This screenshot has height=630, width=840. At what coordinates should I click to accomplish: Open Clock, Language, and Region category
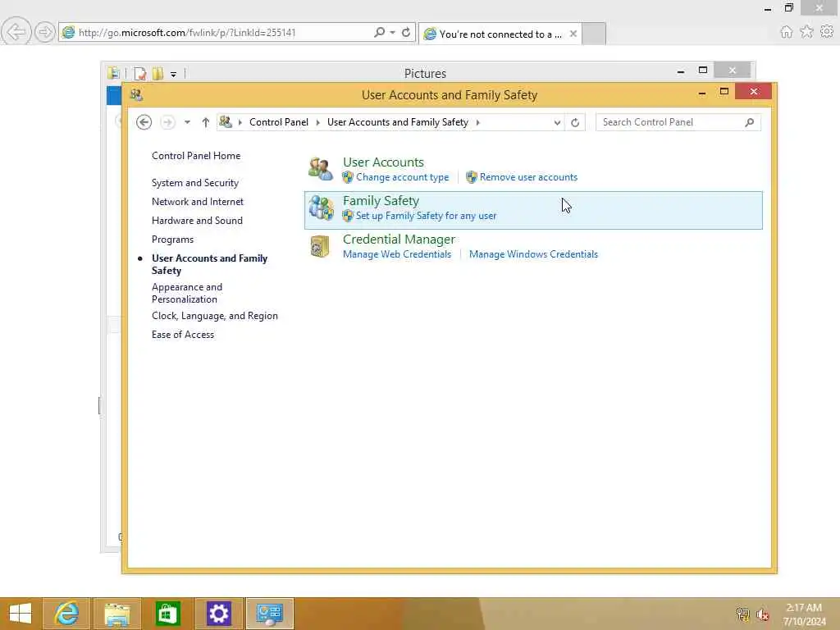[x=215, y=316]
